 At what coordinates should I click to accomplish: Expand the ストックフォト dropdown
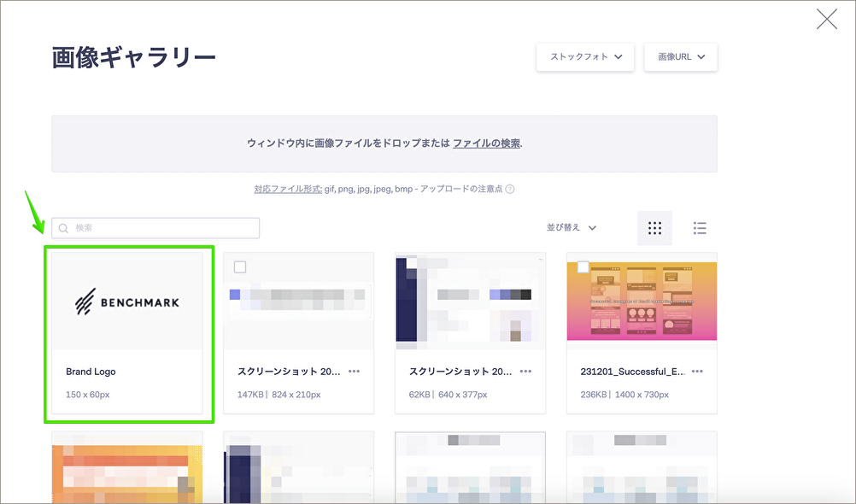(585, 57)
